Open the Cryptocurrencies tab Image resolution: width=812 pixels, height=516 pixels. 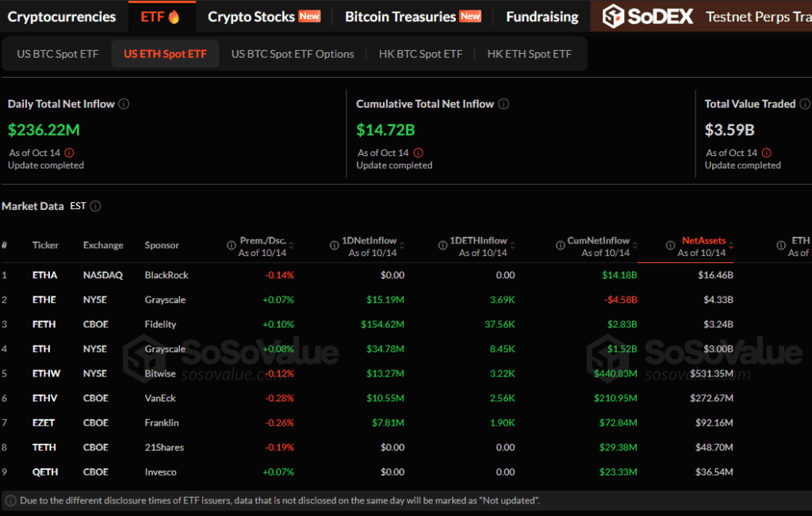click(x=62, y=17)
